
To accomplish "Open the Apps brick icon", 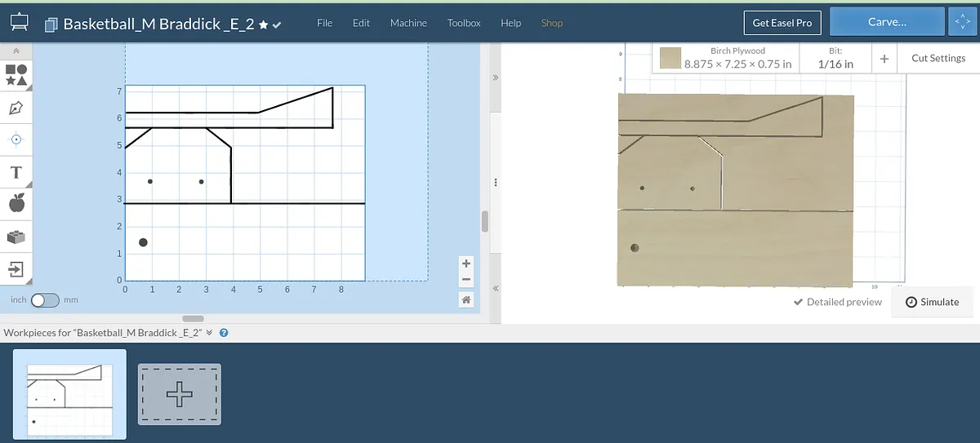I will coord(16,237).
